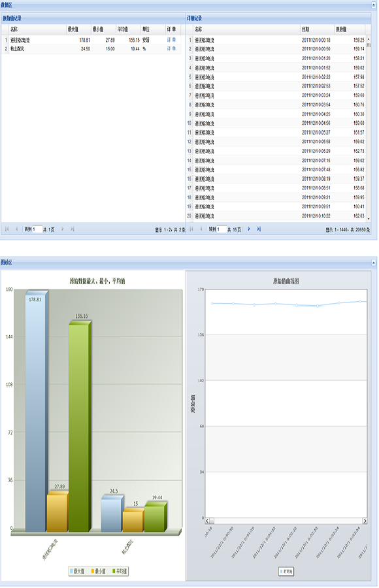Sort by the max value column header
Image resolution: width=379 pixels, height=588 pixels.
78,29
